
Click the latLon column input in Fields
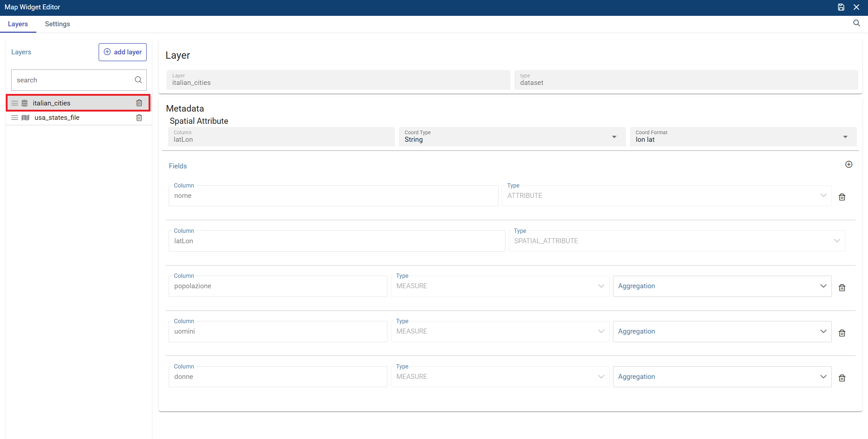[337, 241]
